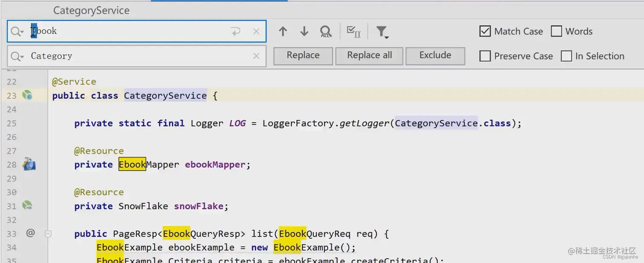
Task: Enable the Preserve Case checkbox
Action: pyautogui.click(x=485, y=56)
